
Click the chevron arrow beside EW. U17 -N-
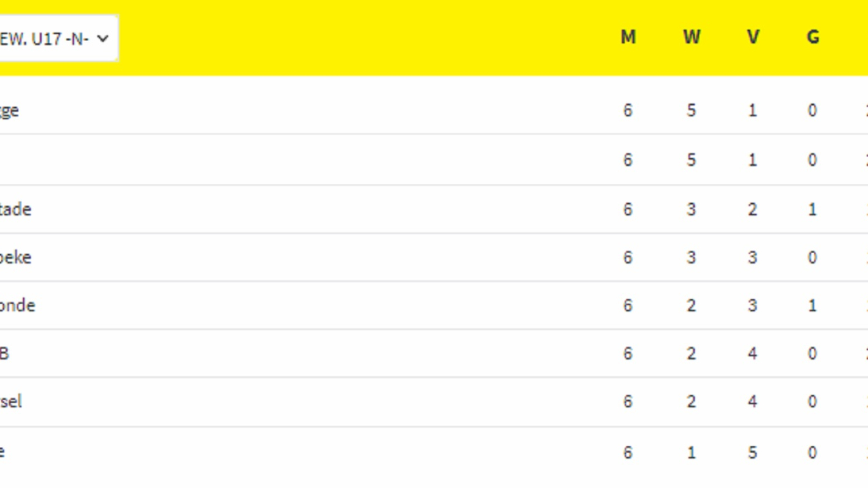(x=103, y=39)
